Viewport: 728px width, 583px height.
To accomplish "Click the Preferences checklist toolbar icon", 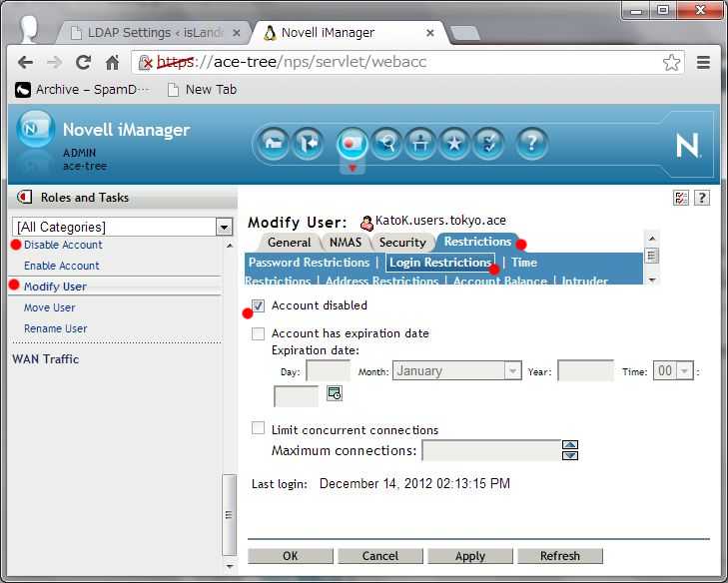I will click(488, 144).
